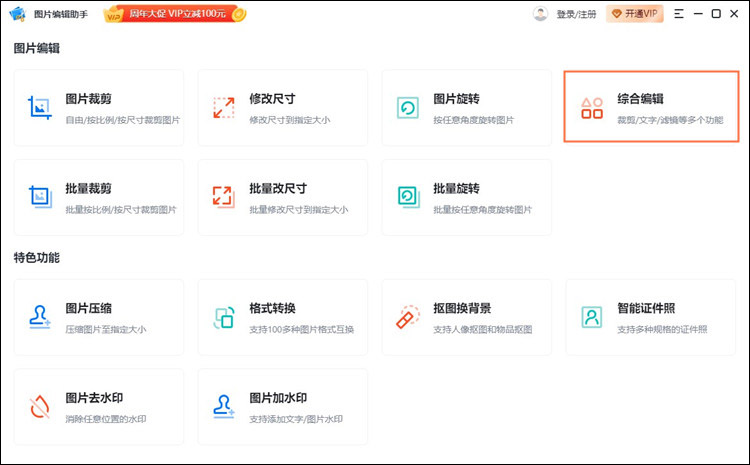750x465 pixels.
Task: Click the 图片编辑 section heading
Action: (x=37, y=48)
